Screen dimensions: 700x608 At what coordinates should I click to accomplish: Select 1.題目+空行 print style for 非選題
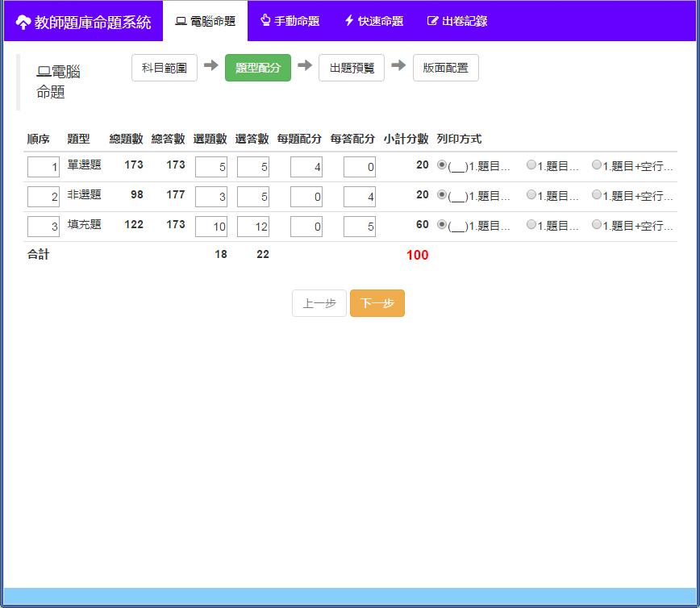tap(597, 194)
